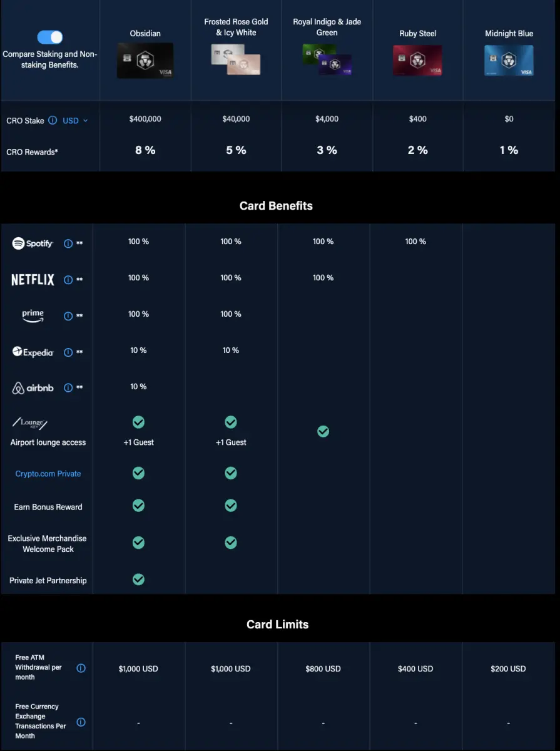The height and width of the screenshot is (751, 560).
Task: Select the Obsidian card image
Action: [145, 61]
